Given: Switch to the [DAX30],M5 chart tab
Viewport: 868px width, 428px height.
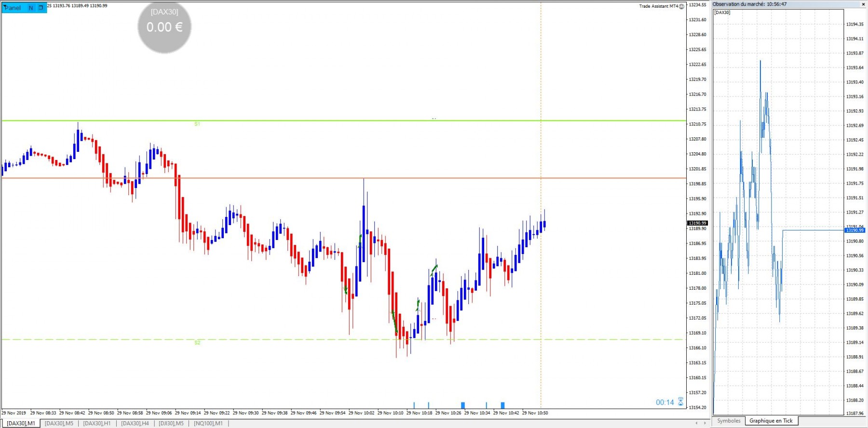Looking at the screenshot, I should [59, 423].
